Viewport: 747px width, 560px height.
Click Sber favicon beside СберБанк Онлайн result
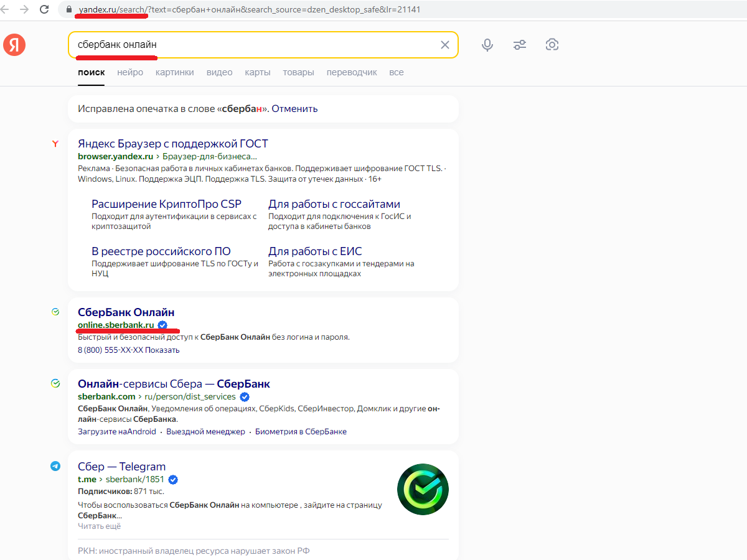click(55, 312)
